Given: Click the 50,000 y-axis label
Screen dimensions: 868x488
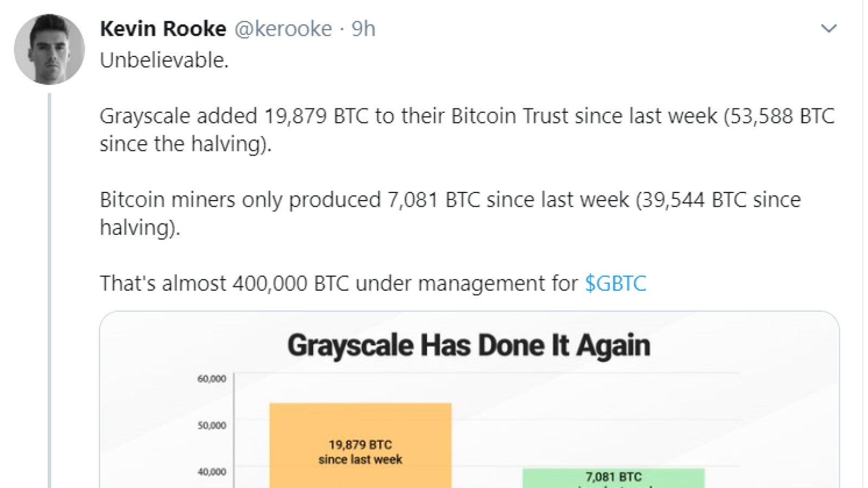Looking at the screenshot, I should pyautogui.click(x=212, y=425).
